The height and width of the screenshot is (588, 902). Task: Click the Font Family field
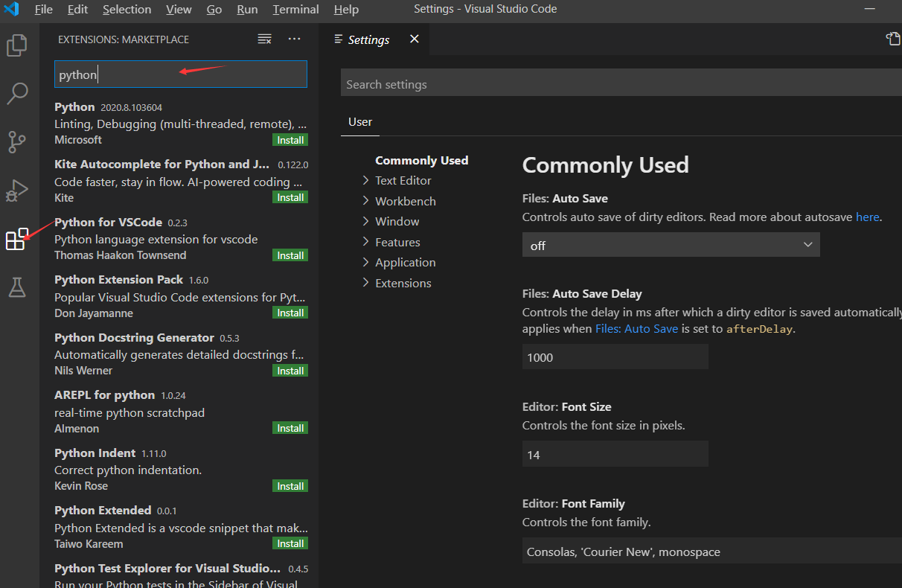tap(712, 552)
